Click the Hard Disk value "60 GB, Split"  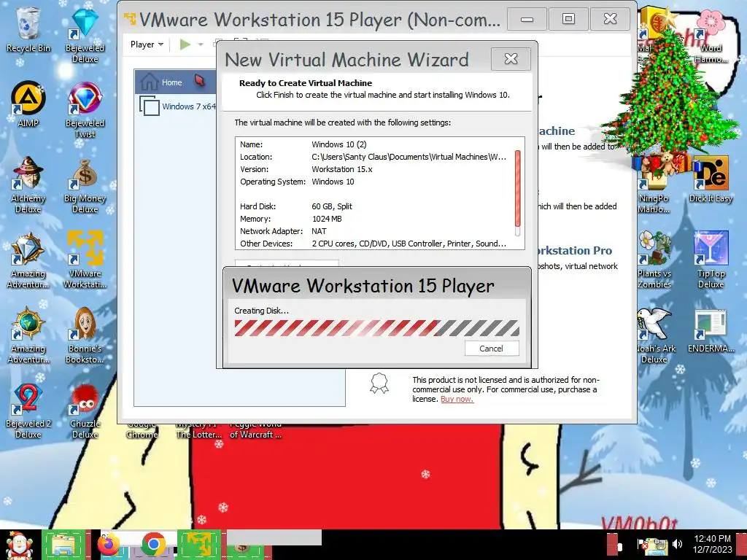[332, 206]
